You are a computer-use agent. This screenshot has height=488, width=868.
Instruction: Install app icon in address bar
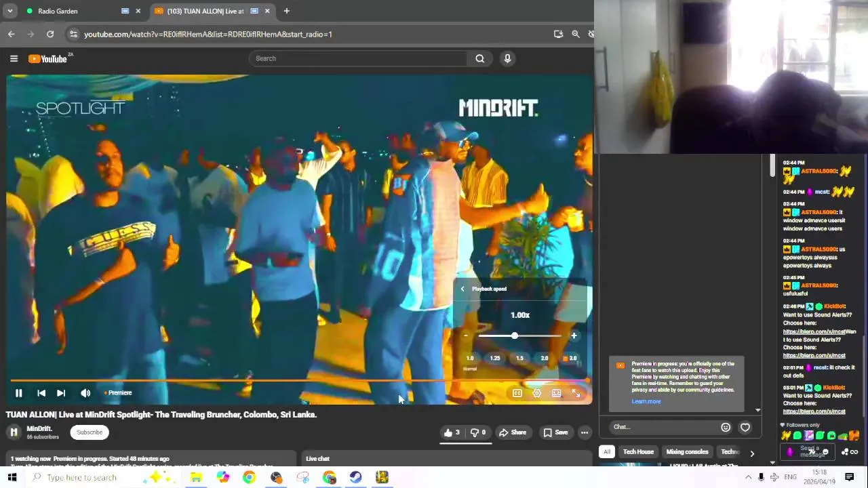coord(558,34)
